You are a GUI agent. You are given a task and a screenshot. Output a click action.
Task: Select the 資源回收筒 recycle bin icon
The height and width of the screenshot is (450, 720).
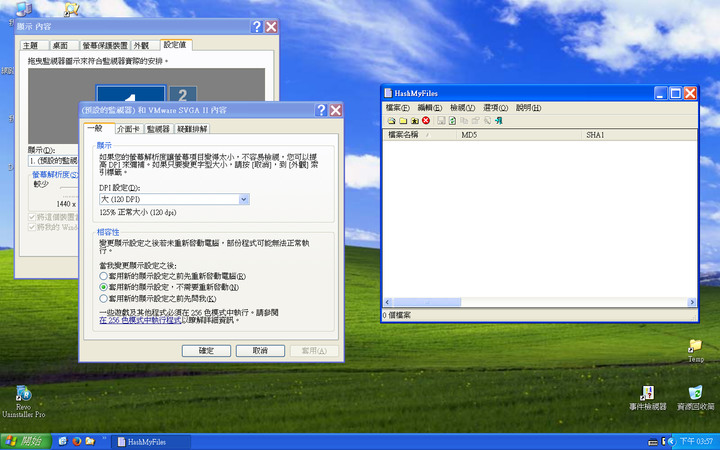696,398
